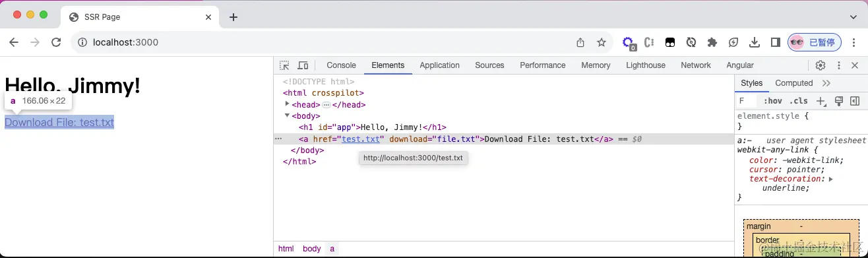Close the DevTools panel
Viewport: 868px width, 258px height.
click(x=855, y=65)
